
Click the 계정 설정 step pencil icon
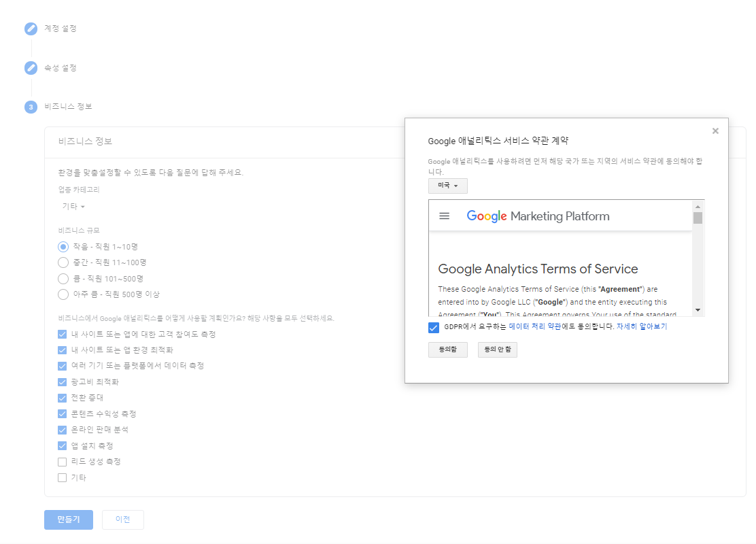click(31, 29)
